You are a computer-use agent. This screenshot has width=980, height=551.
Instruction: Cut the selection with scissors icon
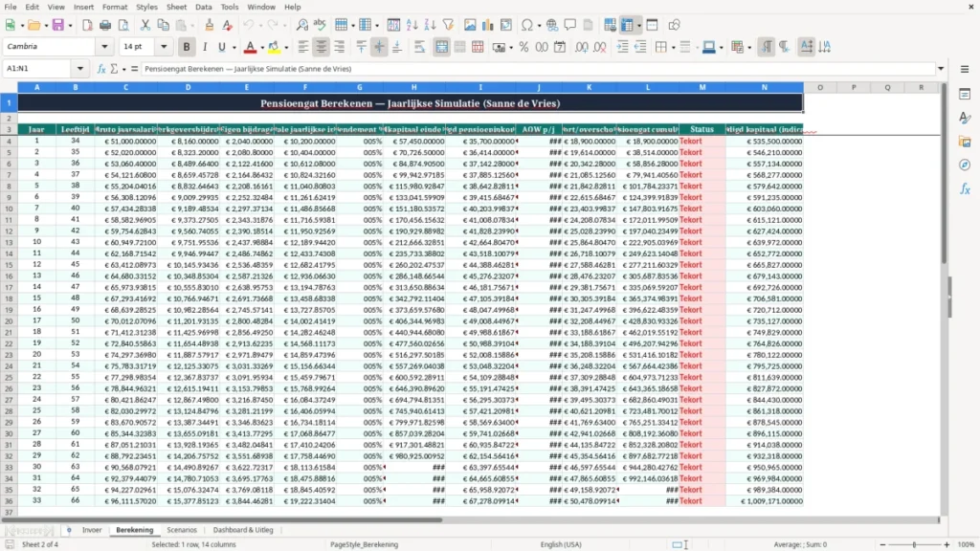click(x=145, y=25)
